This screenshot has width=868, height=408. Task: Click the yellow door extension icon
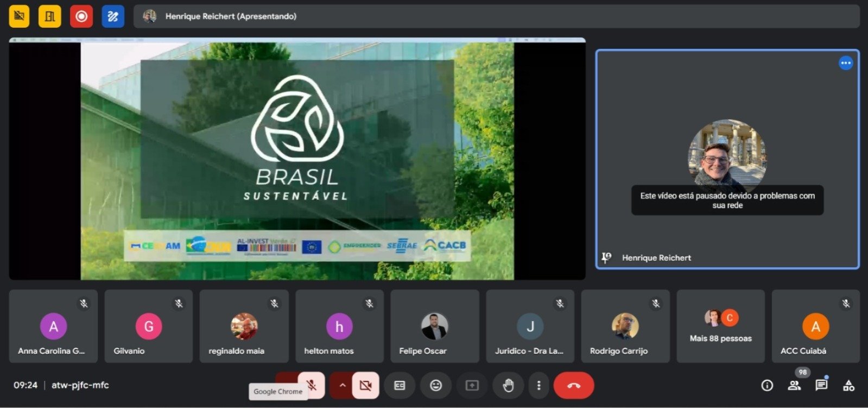[50, 16]
